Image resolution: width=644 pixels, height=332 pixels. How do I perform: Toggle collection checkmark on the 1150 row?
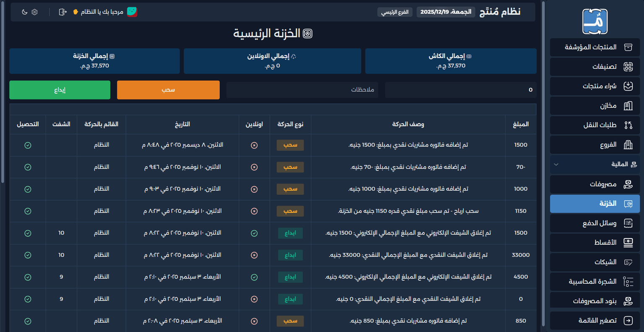(28, 211)
